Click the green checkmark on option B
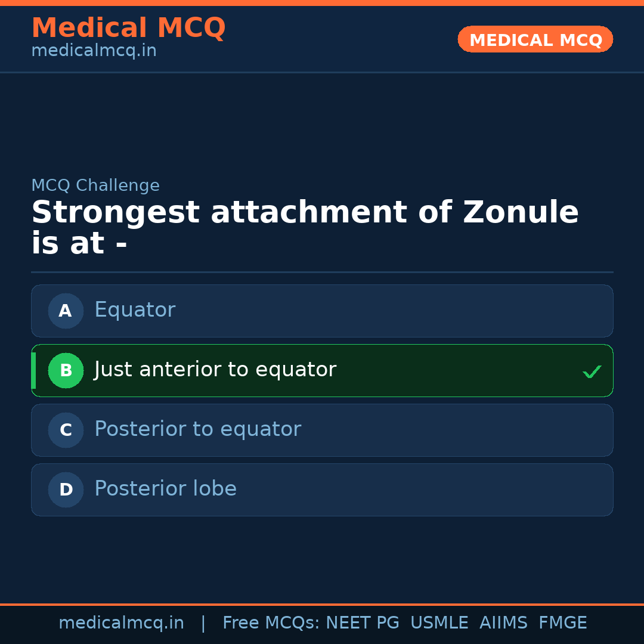 click(x=592, y=371)
